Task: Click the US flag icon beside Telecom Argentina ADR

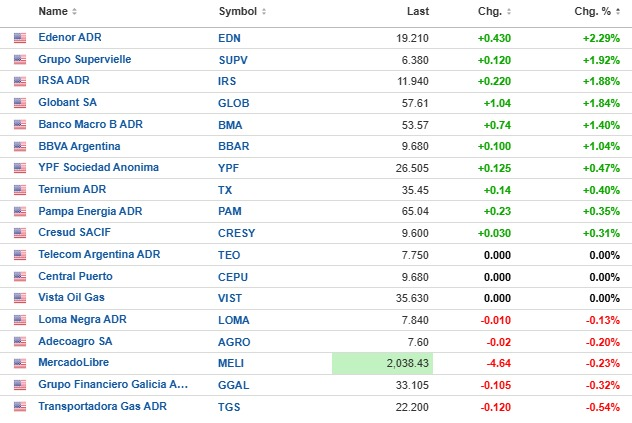Action: [x=20, y=255]
